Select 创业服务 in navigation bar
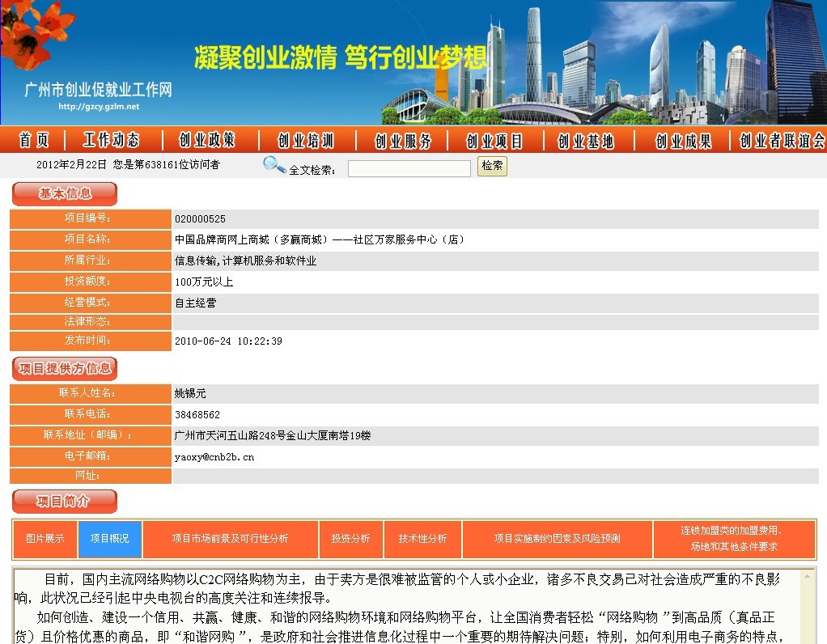Screen dimensions: 827x644 tap(403, 141)
